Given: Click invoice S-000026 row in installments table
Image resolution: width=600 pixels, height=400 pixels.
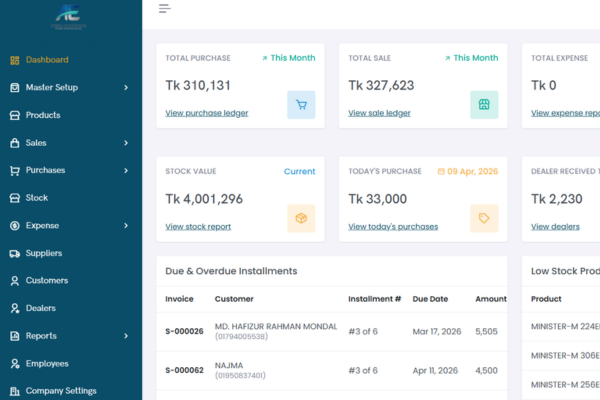Looking at the screenshot, I should (x=184, y=331).
